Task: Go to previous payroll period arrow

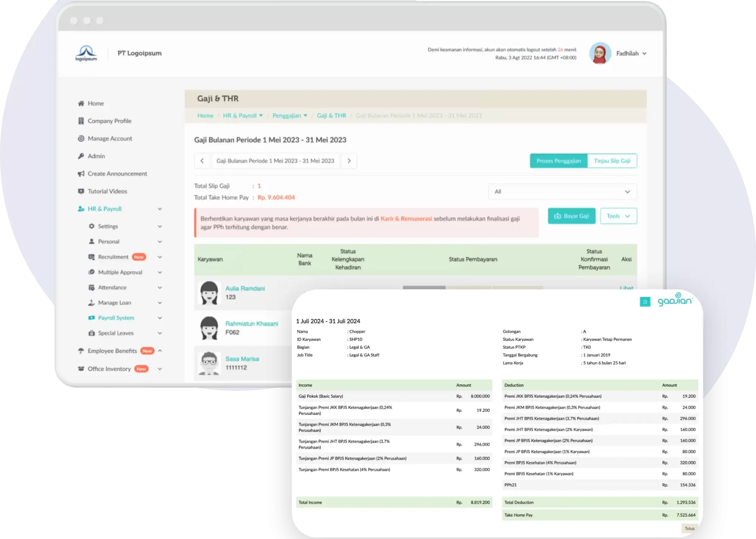Action: point(202,161)
